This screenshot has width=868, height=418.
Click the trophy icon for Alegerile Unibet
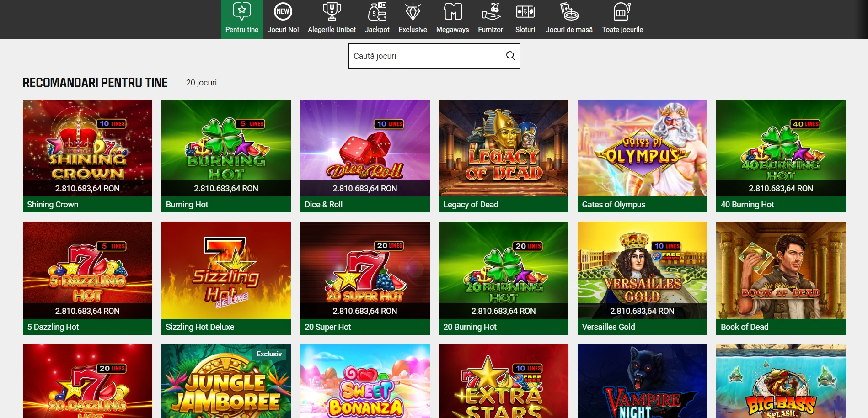pyautogui.click(x=332, y=11)
